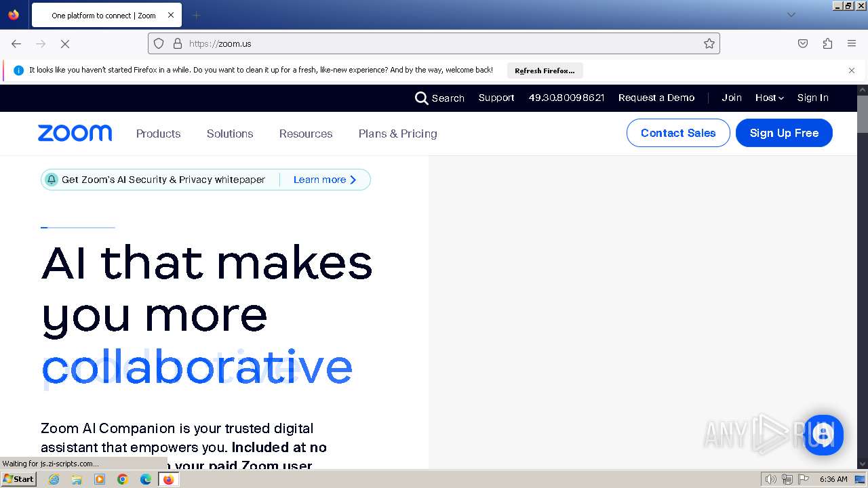The image size is (868, 488).
Task: Open the Zoom chat assistant bubble
Action: tap(823, 435)
